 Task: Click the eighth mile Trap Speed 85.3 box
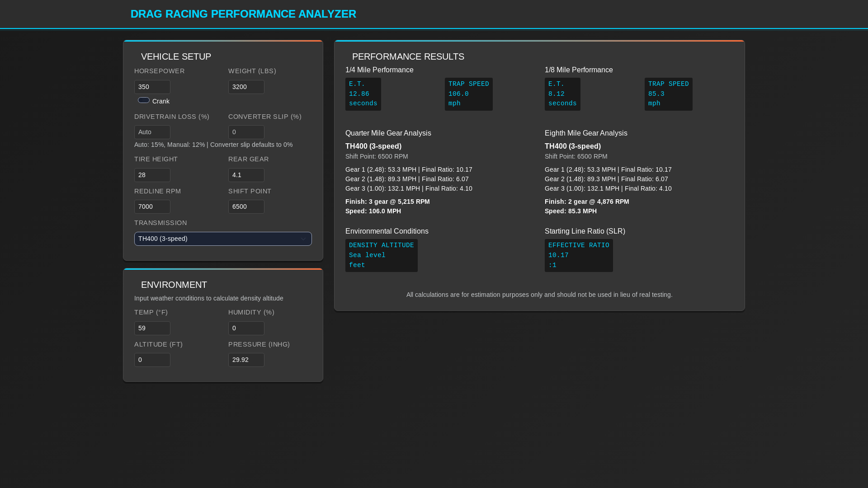click(x=669, y=94)
